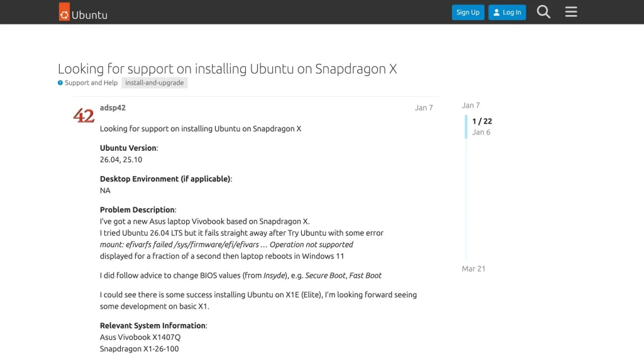Image resolution: width=644 pixels, height=362 pixels.
Task: Open the Ubuntu logo home link
Action: 83,12
